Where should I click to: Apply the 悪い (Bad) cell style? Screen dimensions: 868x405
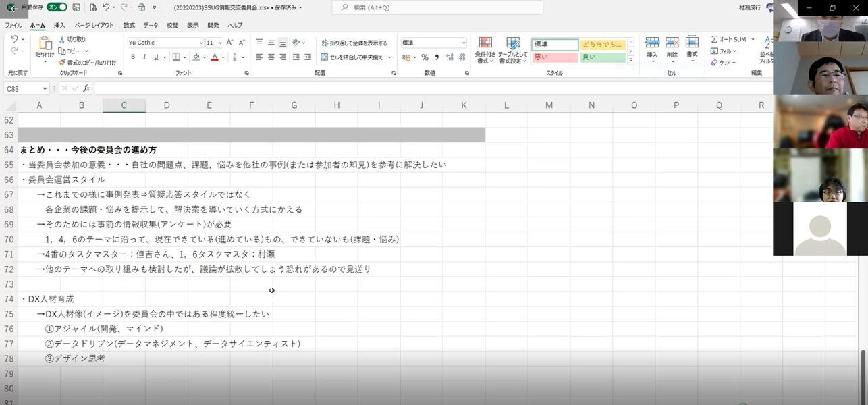click(555, 57)
